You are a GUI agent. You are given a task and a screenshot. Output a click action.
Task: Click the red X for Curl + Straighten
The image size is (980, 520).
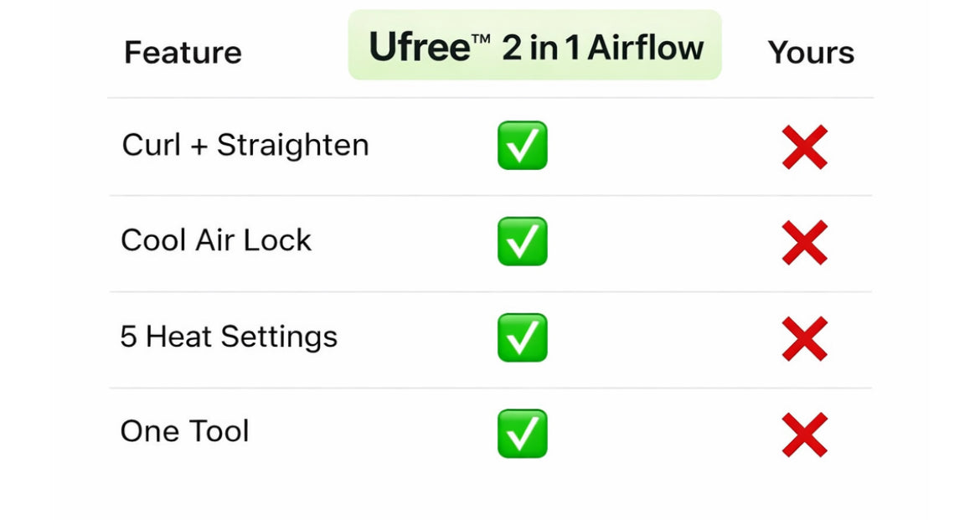(805, 147)
